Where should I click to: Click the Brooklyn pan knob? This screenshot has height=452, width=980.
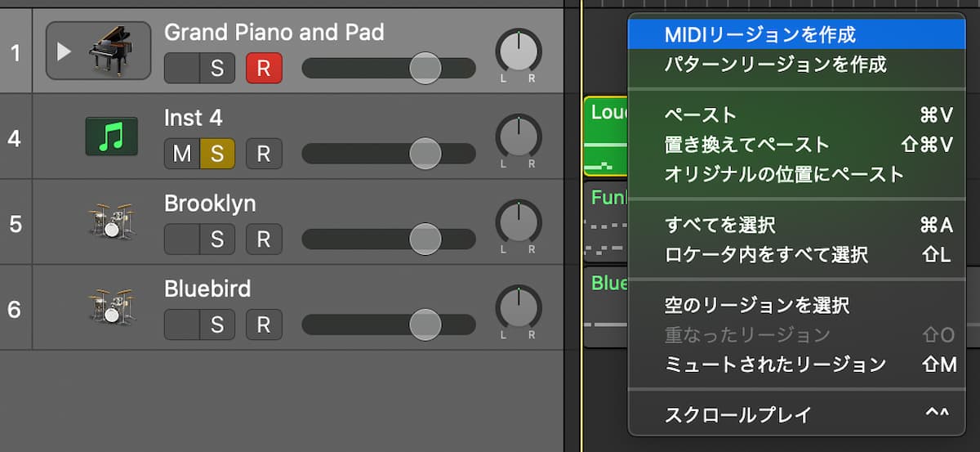tap(519, 222)
